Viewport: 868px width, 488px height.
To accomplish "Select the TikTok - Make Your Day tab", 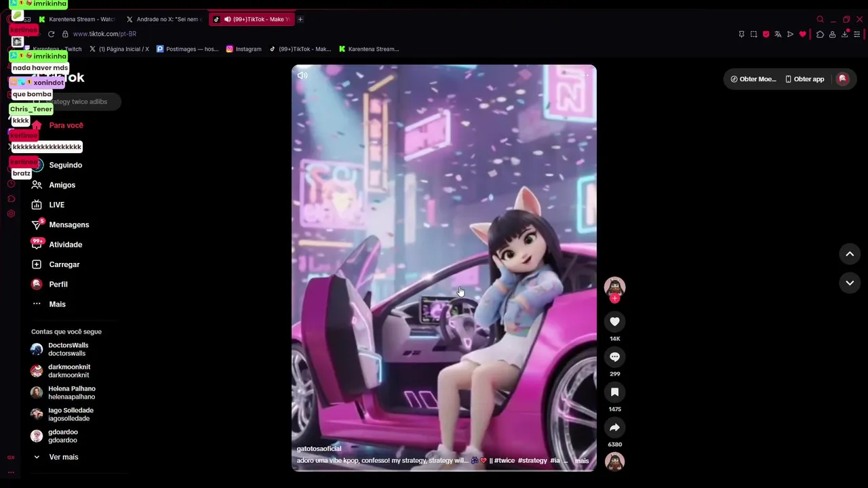I will coord(252,19).
